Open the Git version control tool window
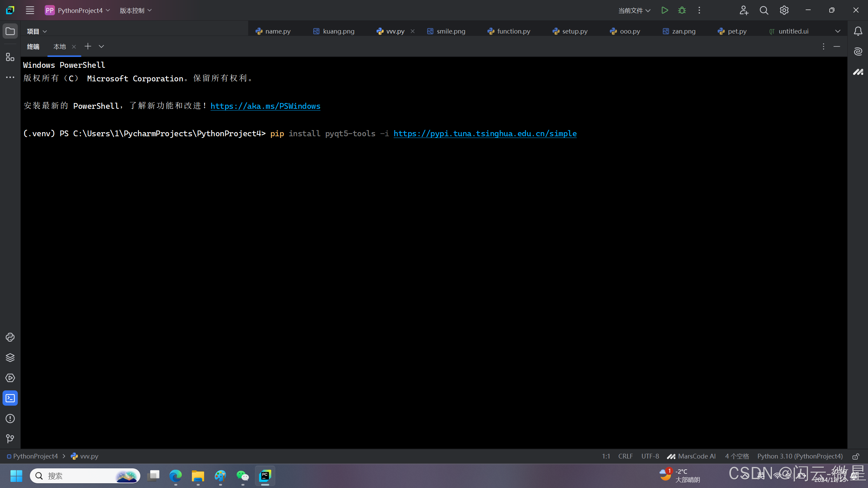This screenshot has width=868, height=488. (10, 439)
